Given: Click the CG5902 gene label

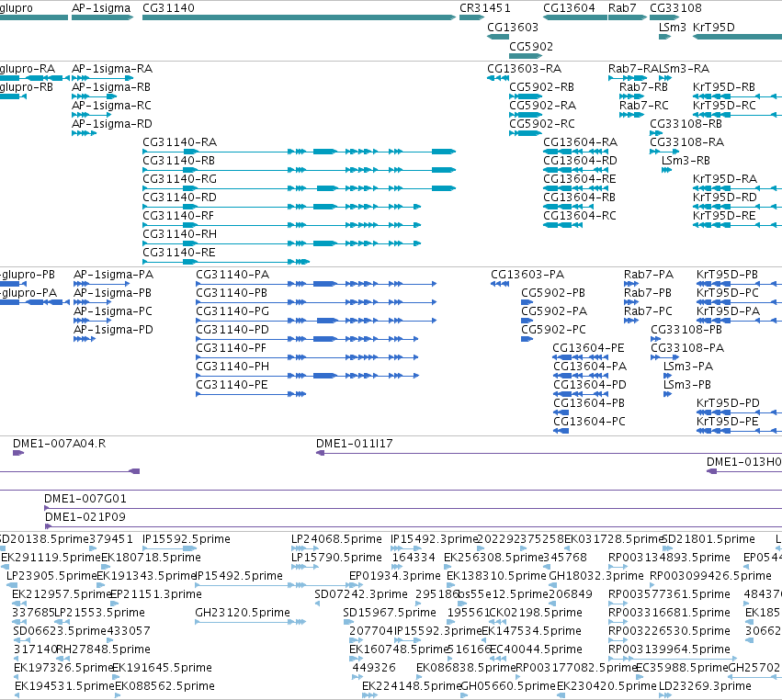Looking at the screenshot, I should (x=531, y=46).
